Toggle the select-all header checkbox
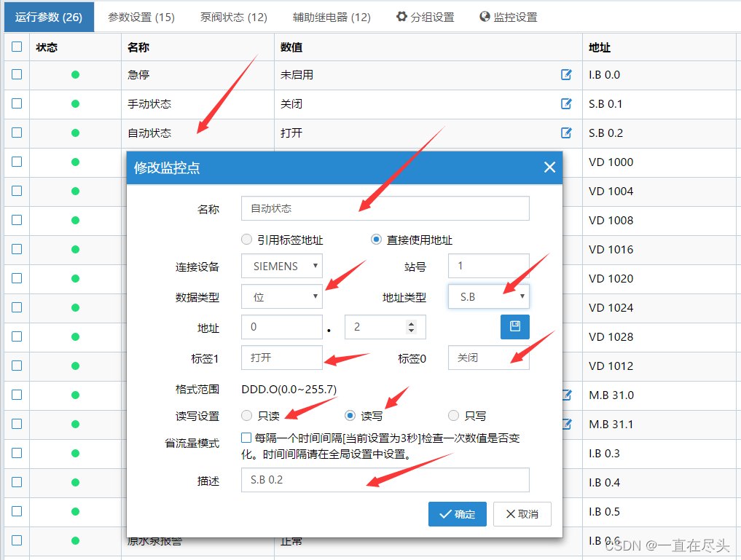 click(x=17, y=47)
